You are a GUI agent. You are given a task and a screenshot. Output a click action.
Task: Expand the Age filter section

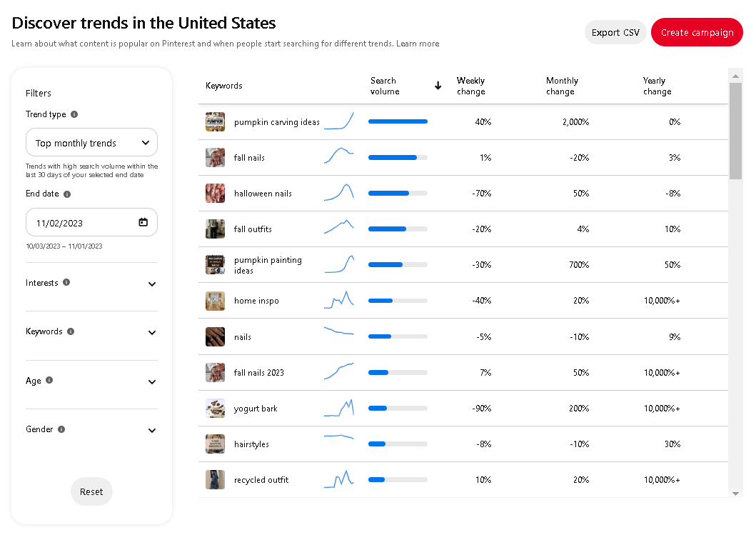pyautogui.click(x=151, y=381)
